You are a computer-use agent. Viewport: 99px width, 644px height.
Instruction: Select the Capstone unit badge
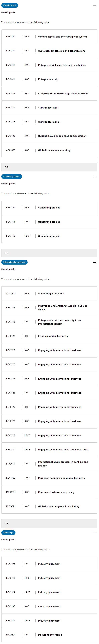tap(10, 5)
